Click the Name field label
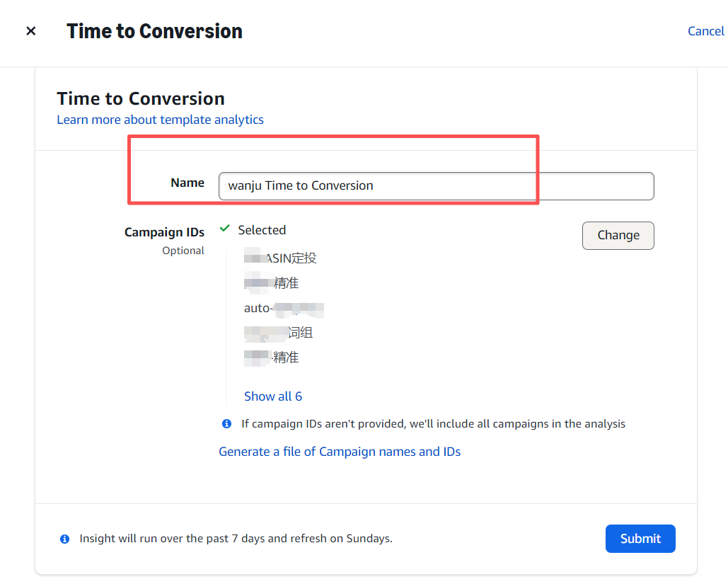The image size is (728, 584). pos(187,183)
